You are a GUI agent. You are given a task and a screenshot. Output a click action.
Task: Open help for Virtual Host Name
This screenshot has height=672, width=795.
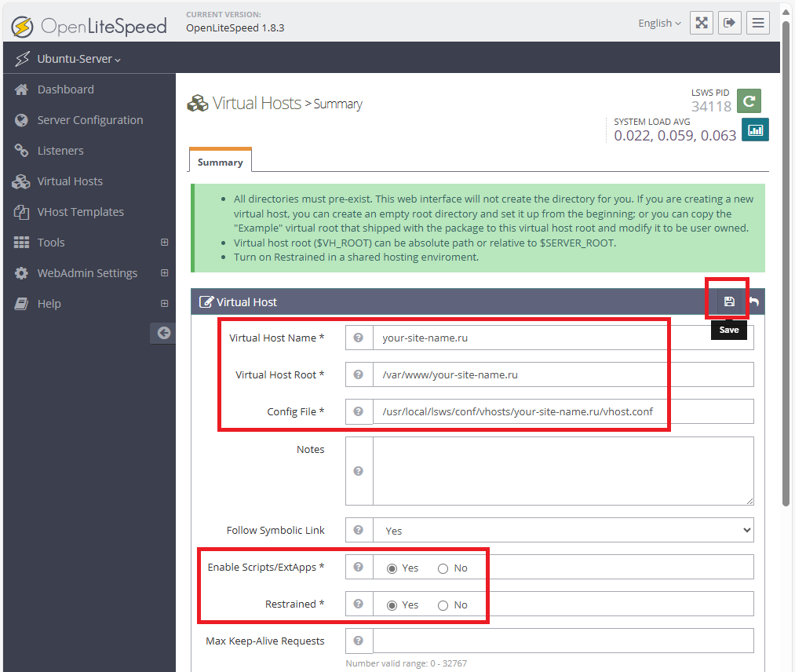click(359, 338)
